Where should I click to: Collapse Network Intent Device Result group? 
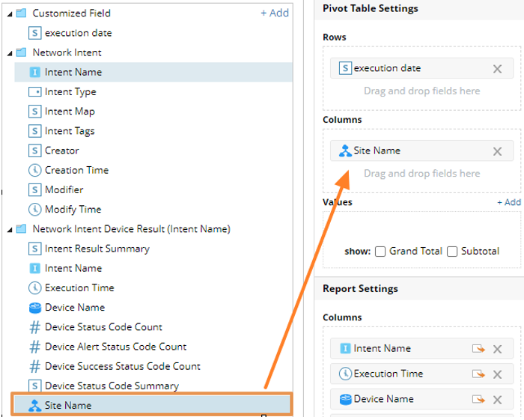click(10, 230)
